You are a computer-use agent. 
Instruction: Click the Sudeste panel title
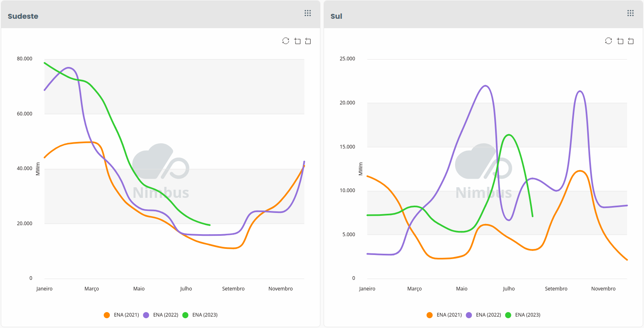point(23,16)
